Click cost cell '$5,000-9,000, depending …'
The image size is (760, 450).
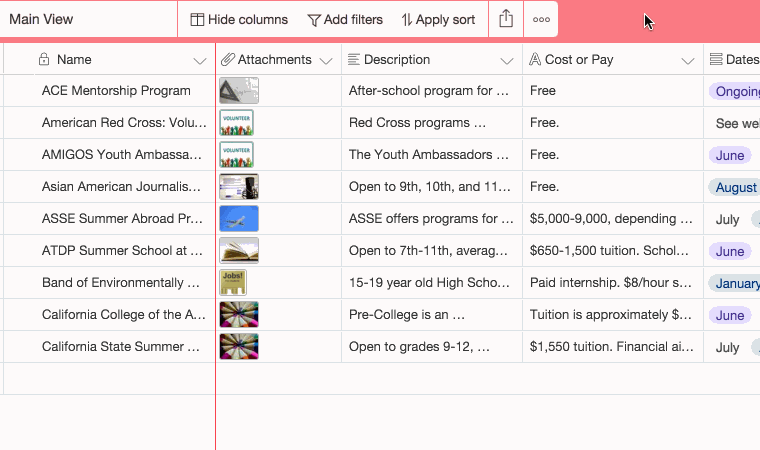tap(613, 219)
